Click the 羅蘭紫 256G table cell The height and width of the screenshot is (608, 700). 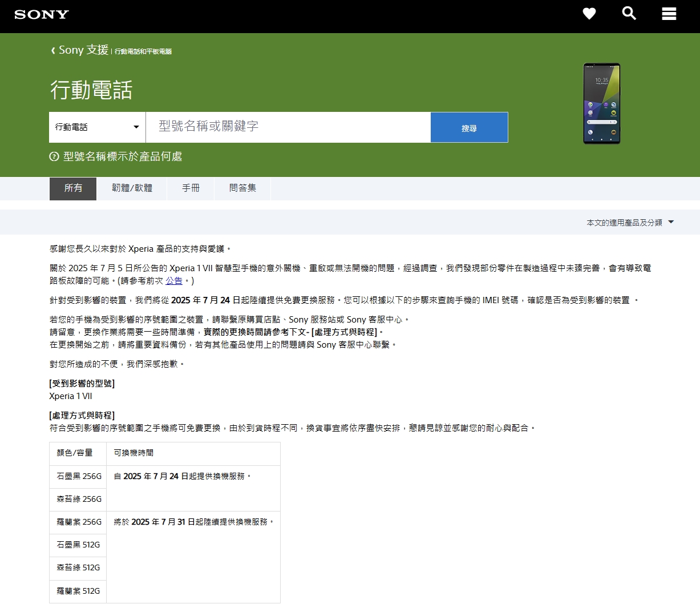[x=78, y=522]
